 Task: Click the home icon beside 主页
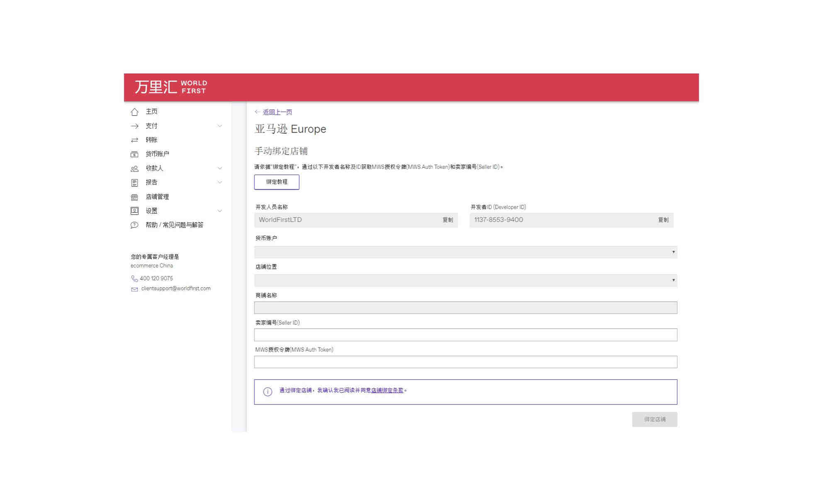coord(134,112)
